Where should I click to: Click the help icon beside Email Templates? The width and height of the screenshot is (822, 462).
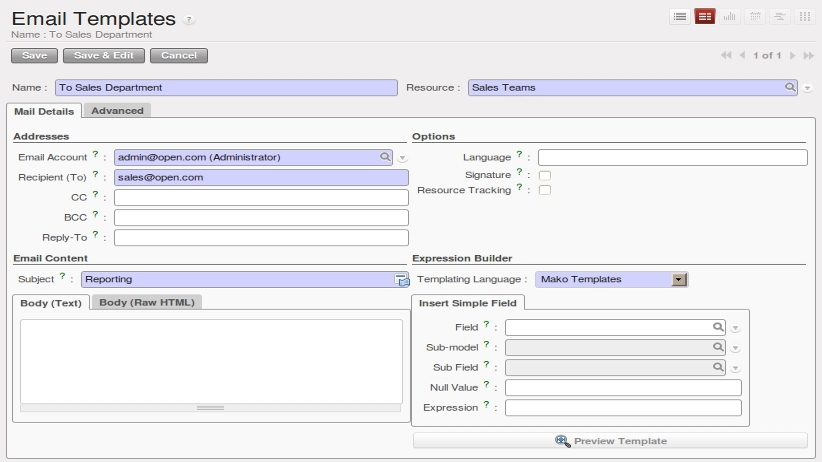pos(189,20)
